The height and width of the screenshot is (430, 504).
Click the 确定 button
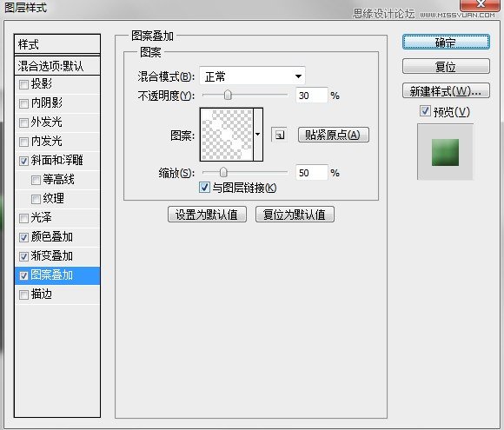pos(446,42)
